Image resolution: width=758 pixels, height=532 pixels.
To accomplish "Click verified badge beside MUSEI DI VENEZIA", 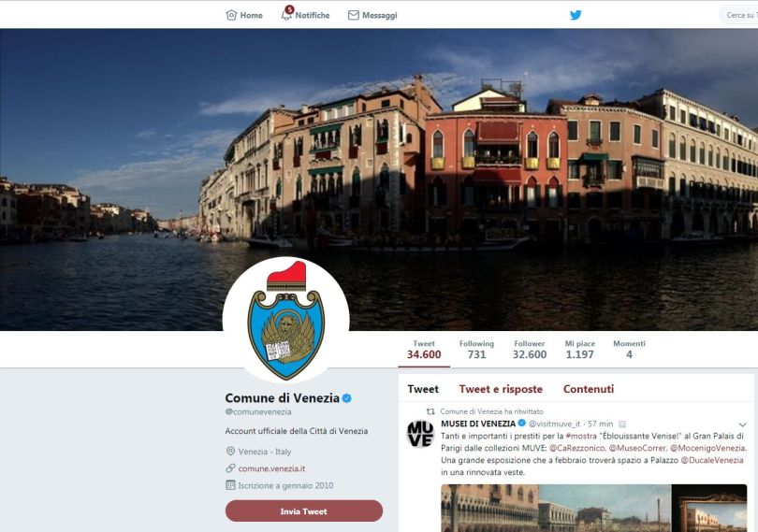I will pyautogui.click(x=521, y=424).
